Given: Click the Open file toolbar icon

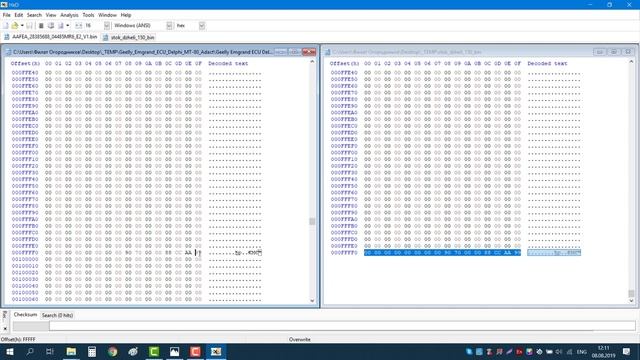Looking at the screenshot, I should coord(15,26).
